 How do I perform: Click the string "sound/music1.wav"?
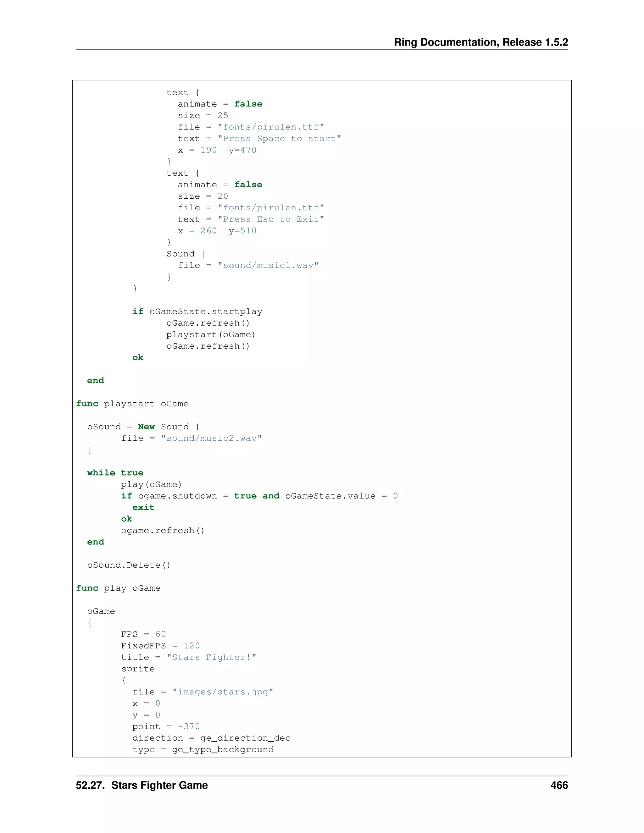(268, 266)
